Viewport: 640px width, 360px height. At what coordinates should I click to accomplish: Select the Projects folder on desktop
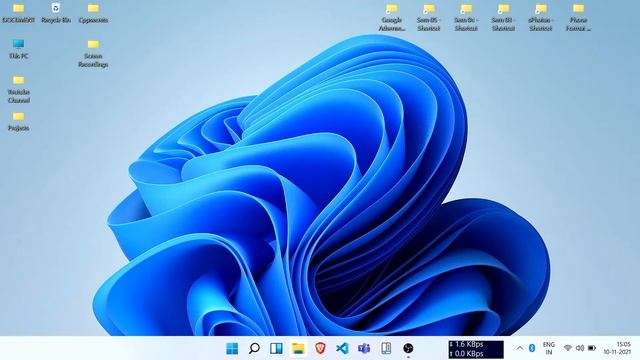point(18,121)
